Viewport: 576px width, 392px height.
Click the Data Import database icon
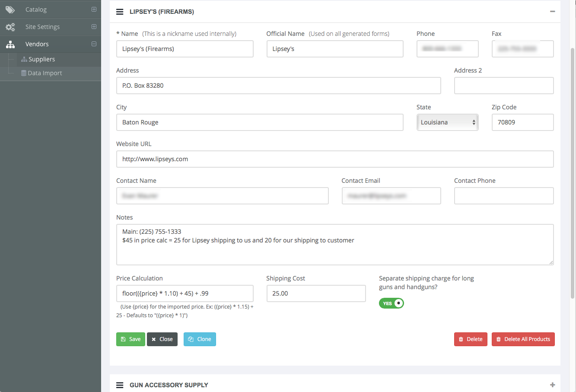click(x=24, y=73)
